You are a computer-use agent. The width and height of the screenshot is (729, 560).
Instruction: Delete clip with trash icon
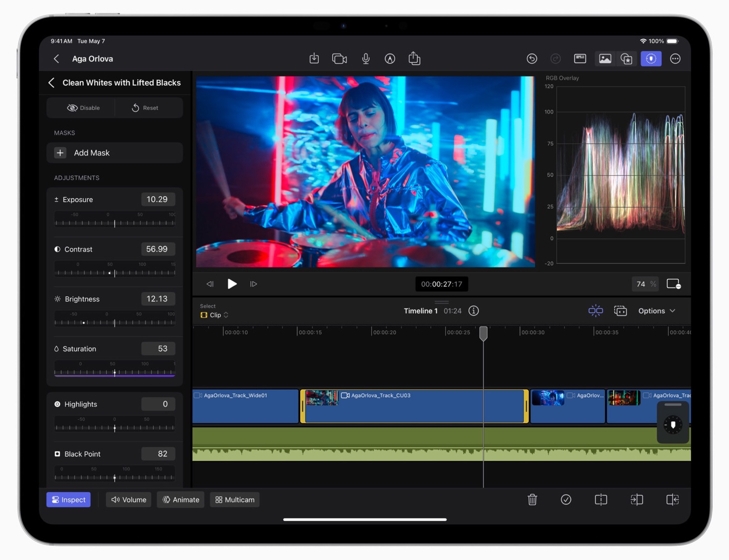click(x=532, y=499)
